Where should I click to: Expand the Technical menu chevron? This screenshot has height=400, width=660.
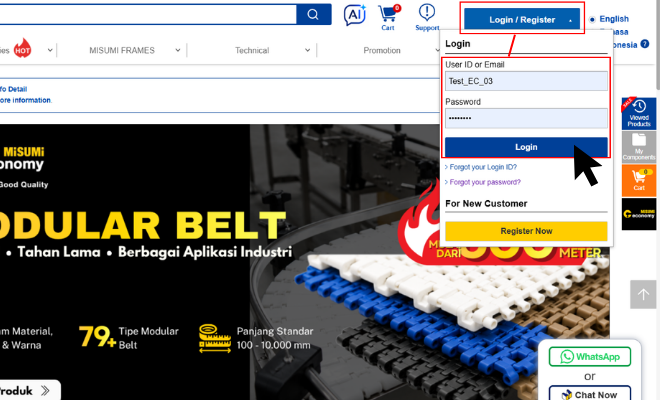tap(308, 50)
